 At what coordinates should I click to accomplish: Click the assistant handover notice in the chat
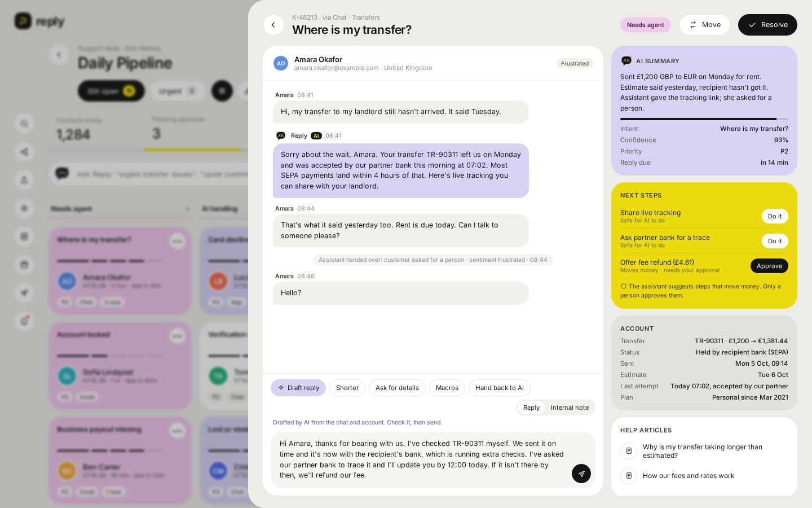433,260
